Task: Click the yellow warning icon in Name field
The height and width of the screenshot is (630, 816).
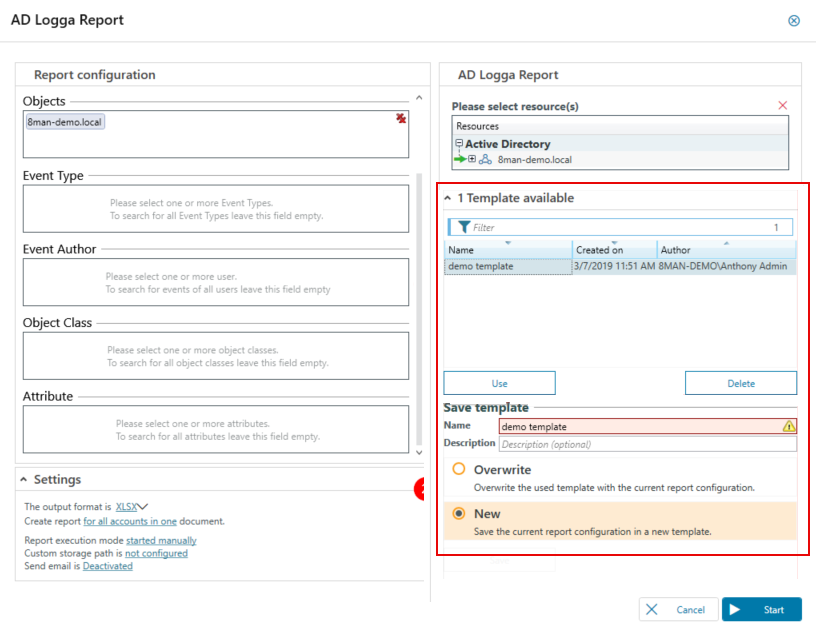Action: pos(788,426)
